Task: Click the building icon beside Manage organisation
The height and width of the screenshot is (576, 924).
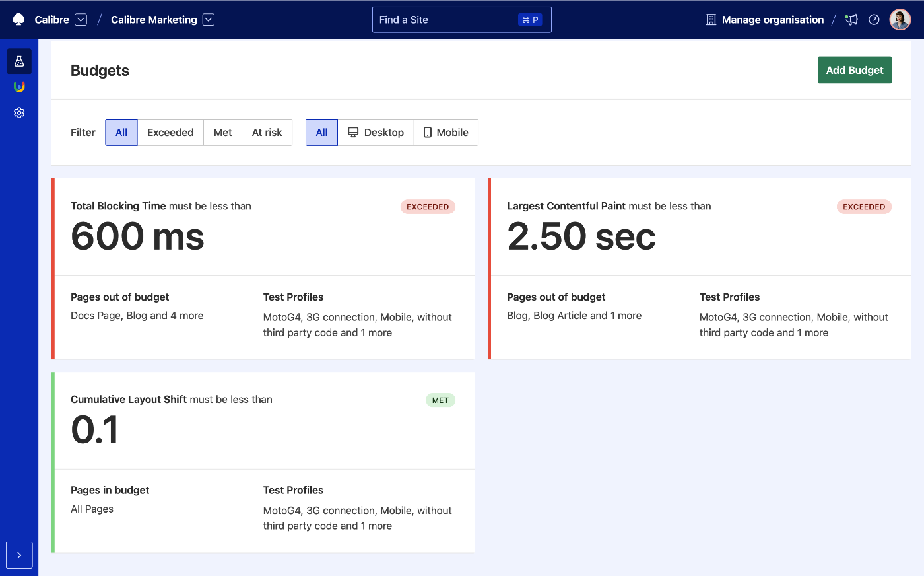Action: click(711, 20)
